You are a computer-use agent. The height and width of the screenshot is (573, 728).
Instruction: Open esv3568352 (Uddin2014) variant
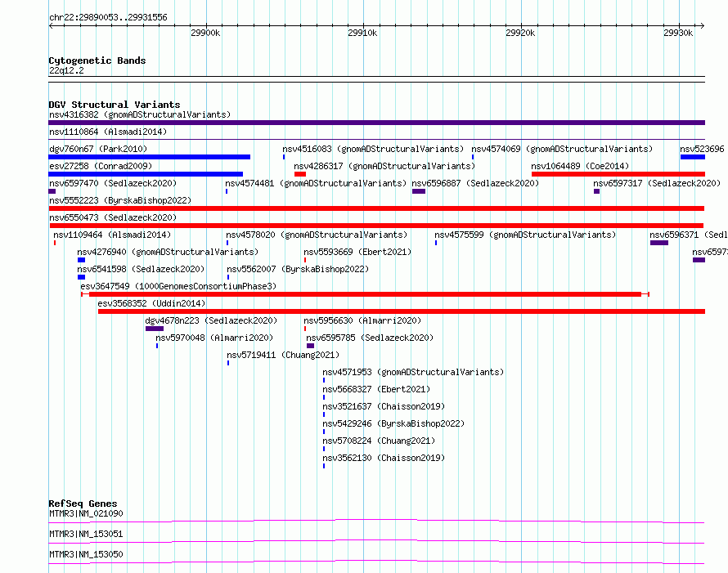click(x=151, y=303)
